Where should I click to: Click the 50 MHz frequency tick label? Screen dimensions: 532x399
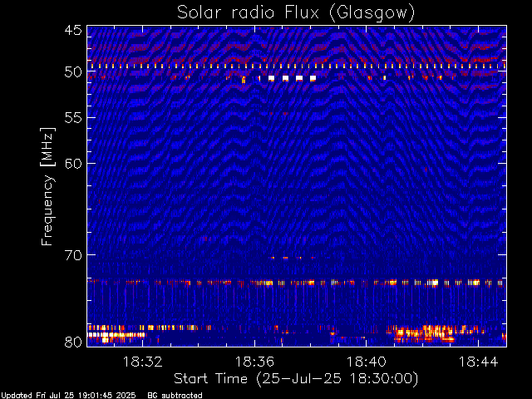point(73,72)
